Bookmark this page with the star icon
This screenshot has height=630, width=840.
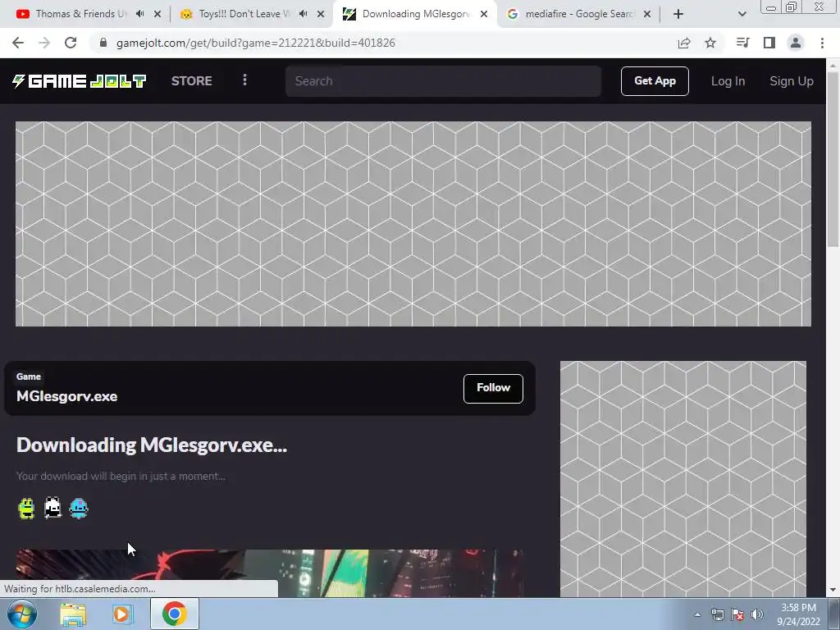point(710,43)
